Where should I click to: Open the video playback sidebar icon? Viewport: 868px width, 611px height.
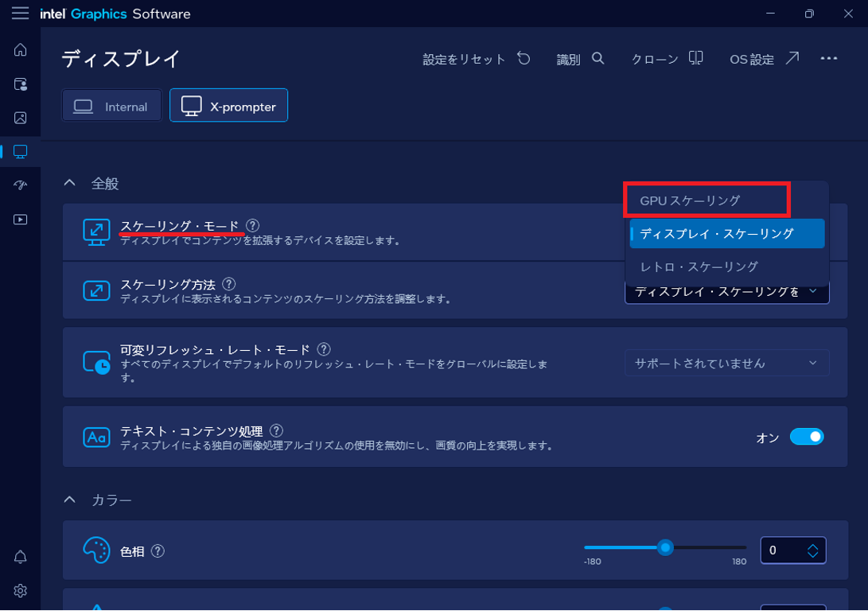pos(21,220)
